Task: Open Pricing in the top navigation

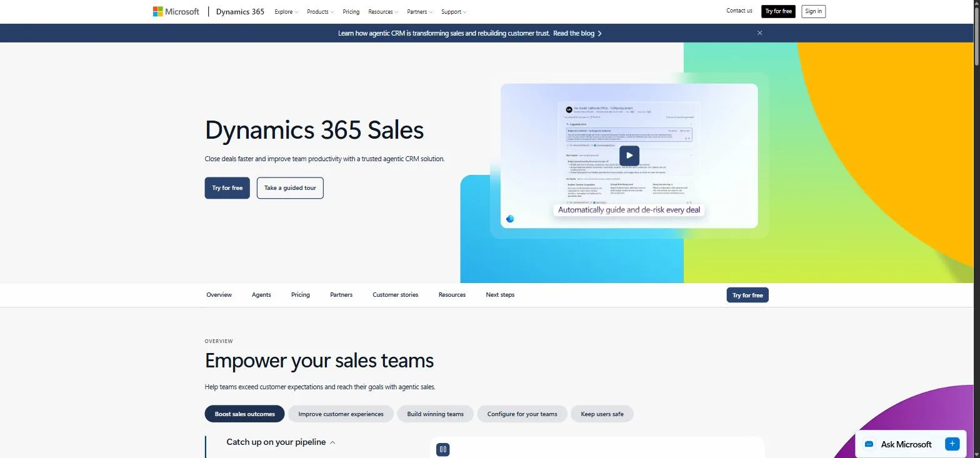Action: (351, 12)
